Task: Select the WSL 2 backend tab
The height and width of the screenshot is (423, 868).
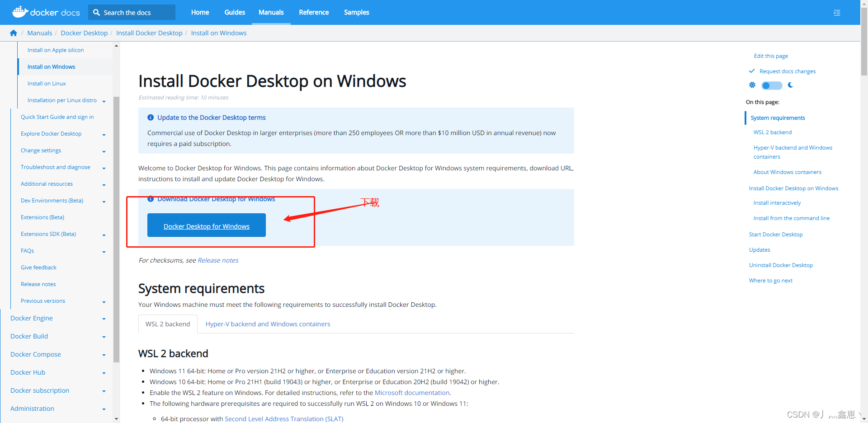Action: 167,324
